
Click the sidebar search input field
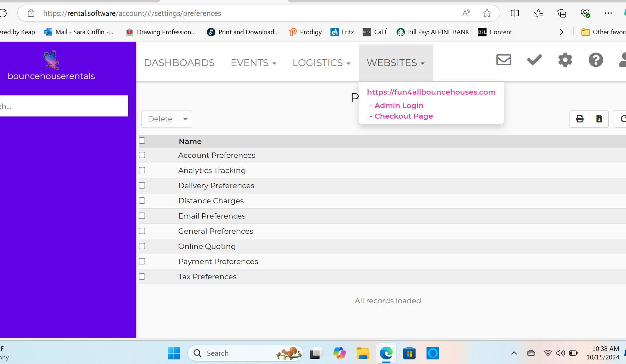pyautogui.click(x=64, y=106)
